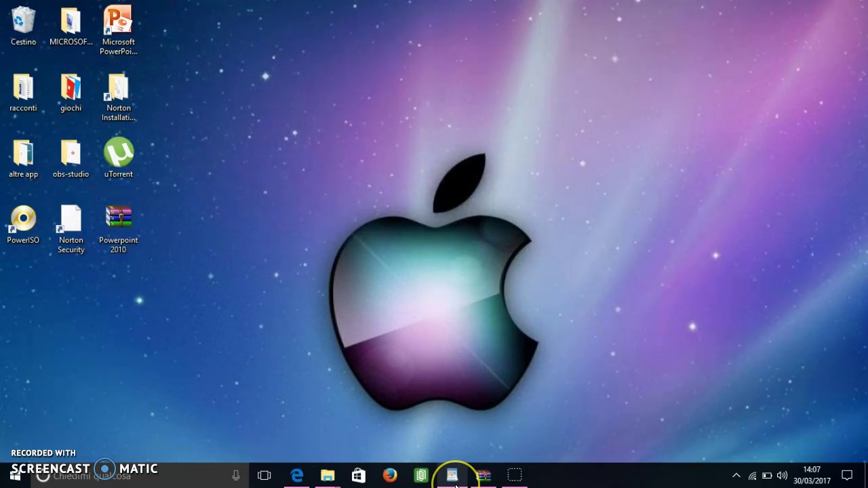This screenshot has width=868, height=488.
Task: Select the Microsoft PowerPoint shortcut icon
Action: coord(118,30)
